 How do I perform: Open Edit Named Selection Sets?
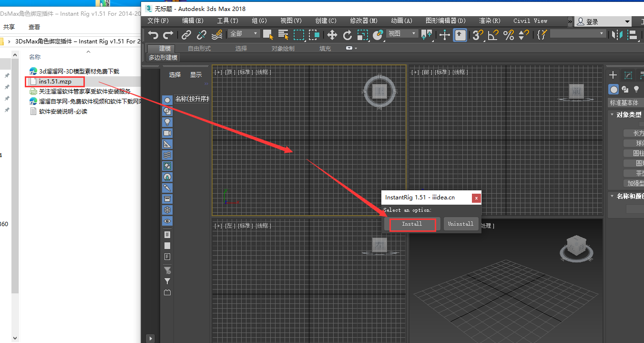[542, 35]
